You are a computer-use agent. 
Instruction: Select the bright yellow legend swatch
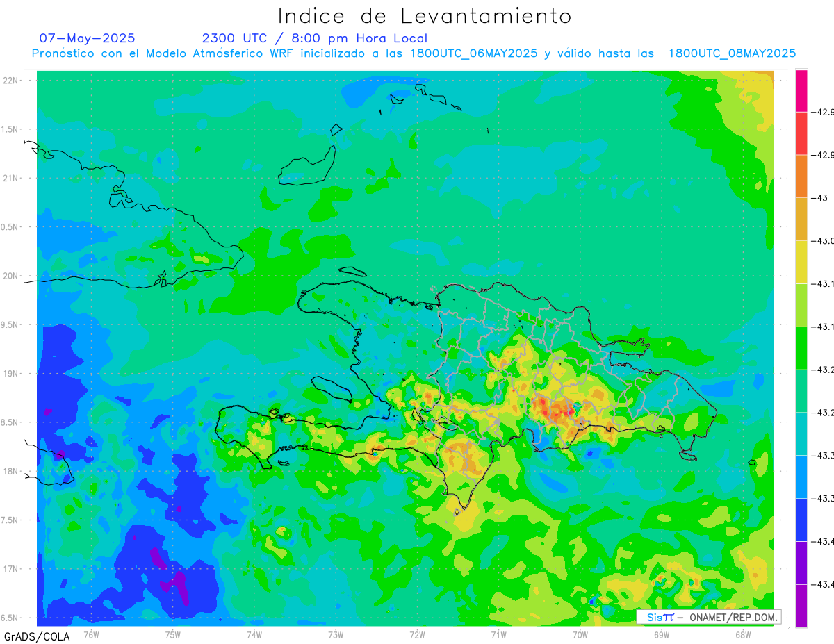click(x=801, y=262)
